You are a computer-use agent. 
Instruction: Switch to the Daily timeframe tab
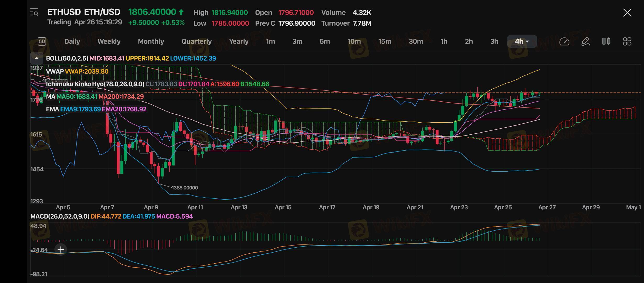point(72,41)
